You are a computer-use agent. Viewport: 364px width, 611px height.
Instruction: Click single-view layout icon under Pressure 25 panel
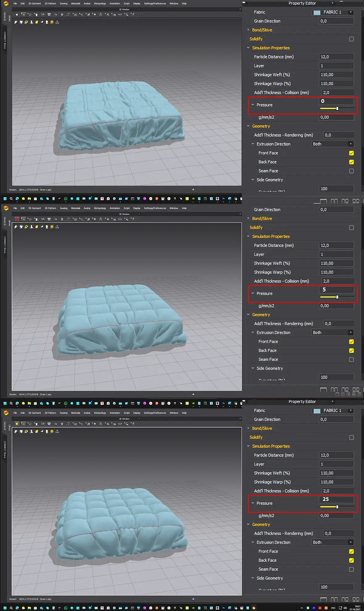(323, 599)
